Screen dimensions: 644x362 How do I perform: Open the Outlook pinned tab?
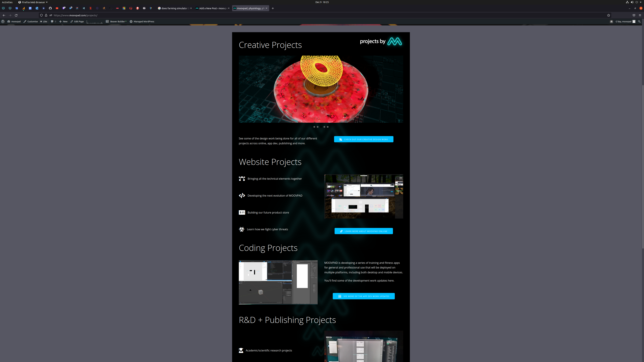tap(37, 8)
